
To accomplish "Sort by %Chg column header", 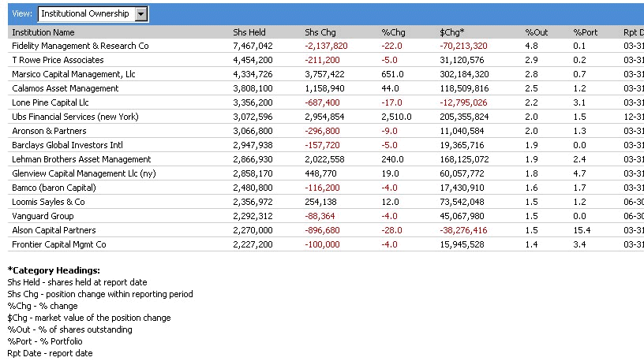I will tap(393, 32).
